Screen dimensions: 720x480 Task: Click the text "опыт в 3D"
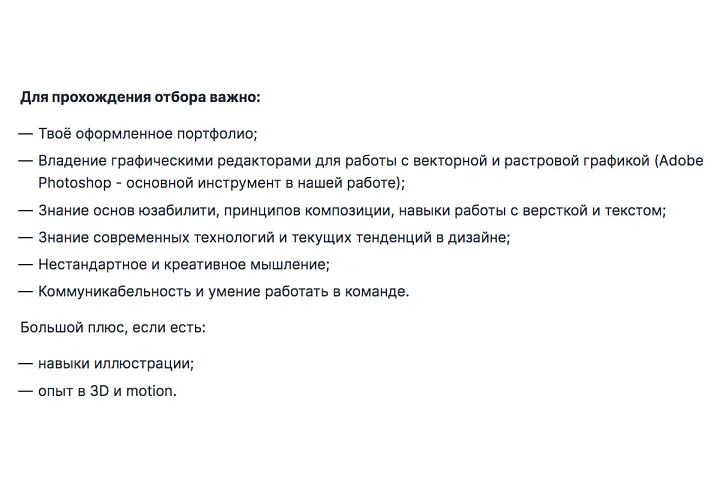point(73,391)
